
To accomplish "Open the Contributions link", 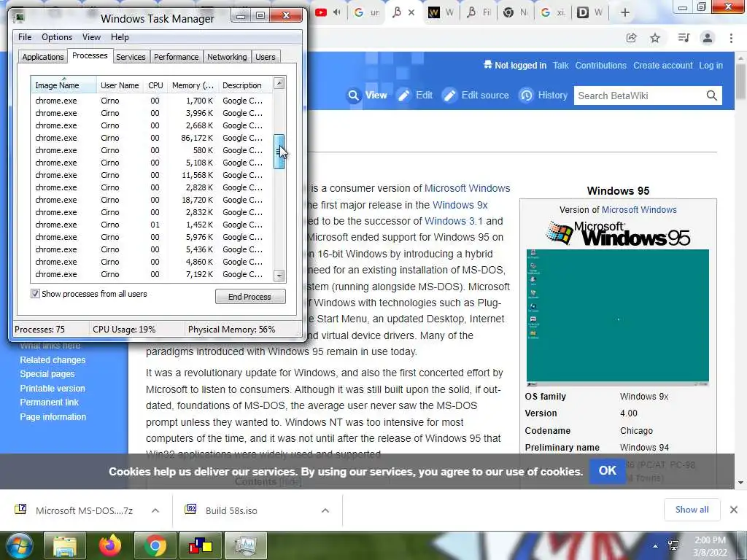I will click(x=601, y=66).
